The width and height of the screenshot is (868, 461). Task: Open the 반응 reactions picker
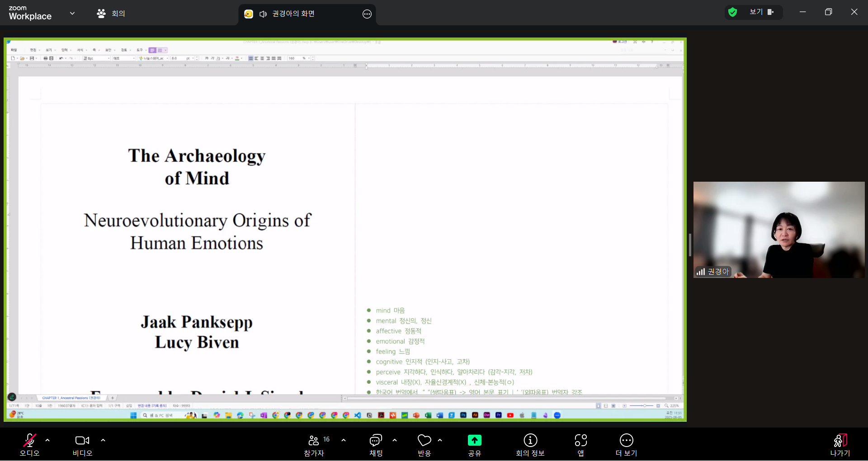pyautogui.click(x=424, y=445)
